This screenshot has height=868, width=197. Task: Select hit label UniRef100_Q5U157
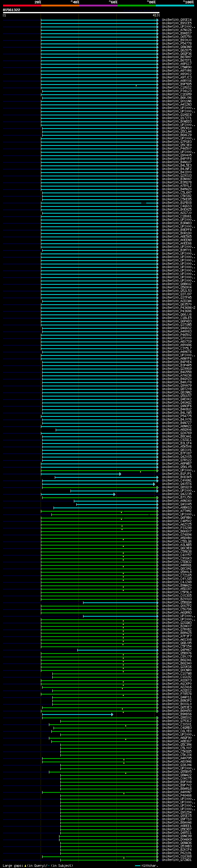[x=177, y=396]
